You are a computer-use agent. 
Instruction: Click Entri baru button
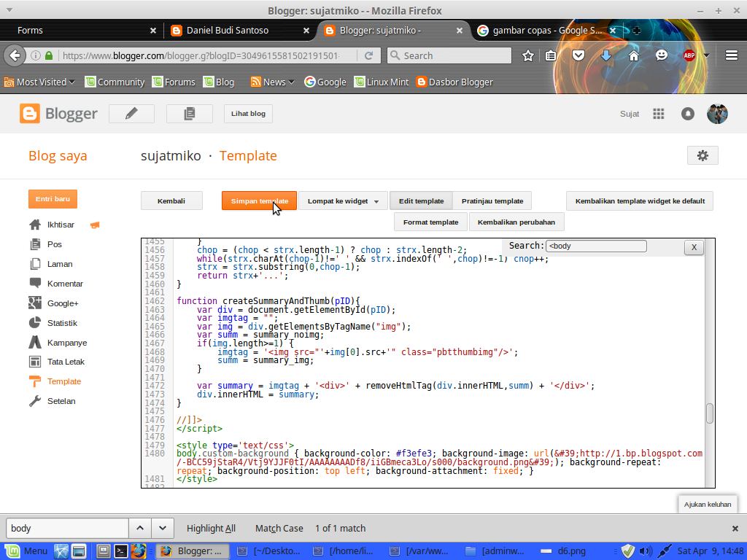[53, 199]
